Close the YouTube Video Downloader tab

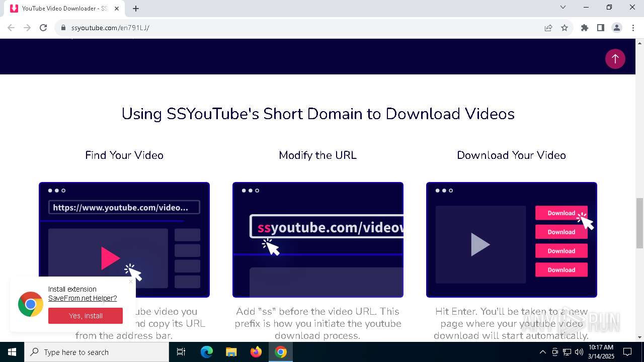click(117, 9)
